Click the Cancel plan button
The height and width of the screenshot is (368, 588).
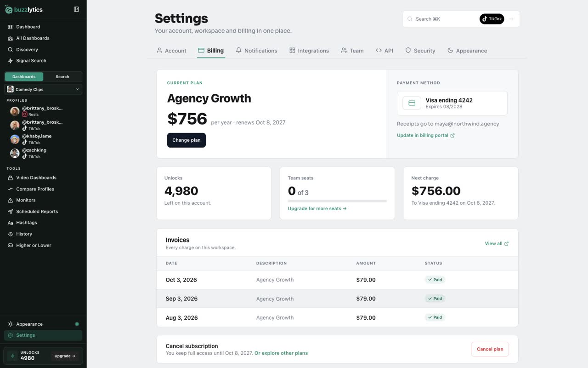click(490, 349)
